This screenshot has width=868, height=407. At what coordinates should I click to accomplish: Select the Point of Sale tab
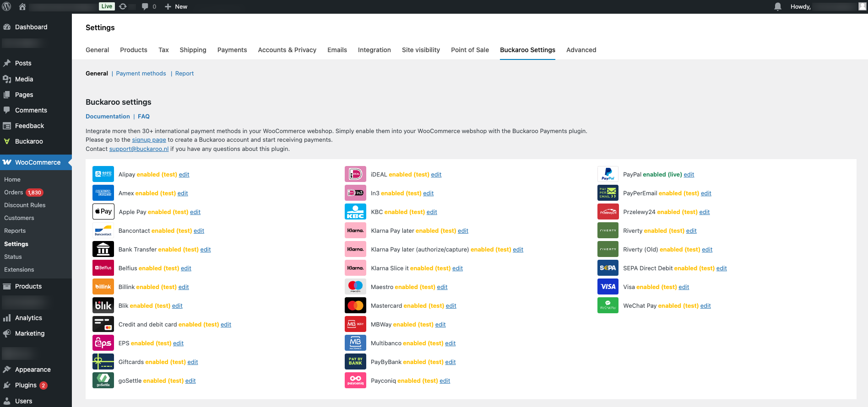click(x=470, y=50)
